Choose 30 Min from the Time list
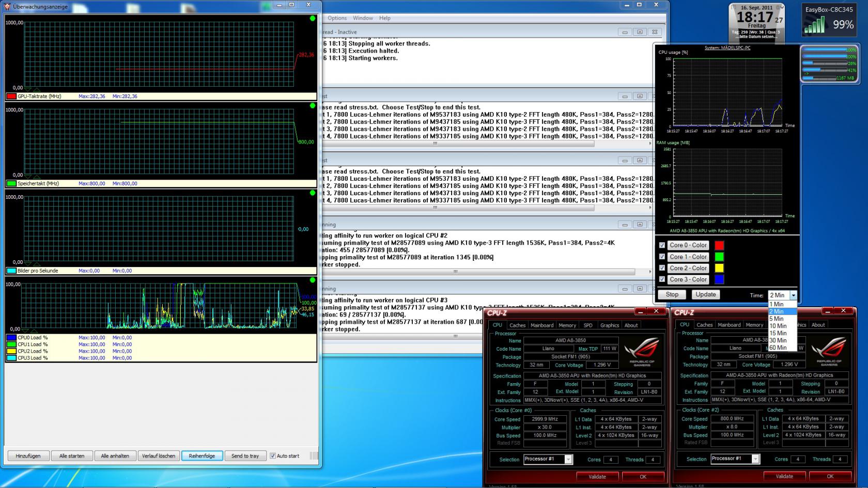This screenshot has height=488, width=868. (x=782, y=340)
